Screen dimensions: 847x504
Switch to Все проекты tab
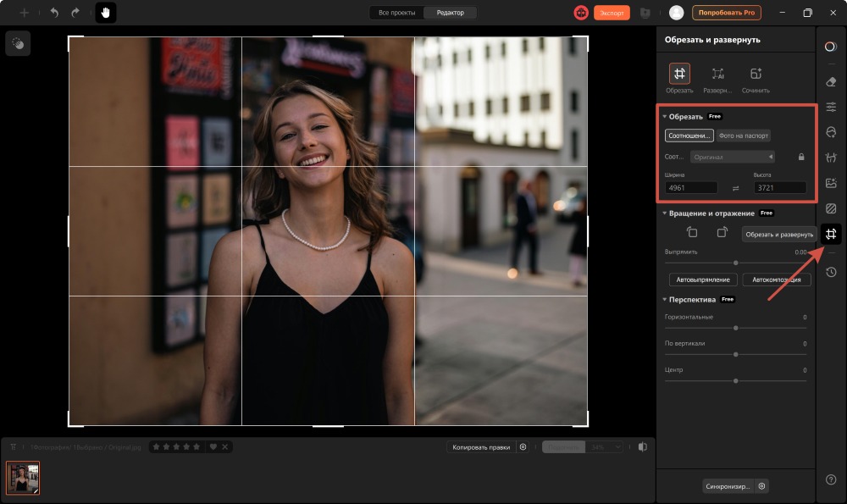[396, 13]
